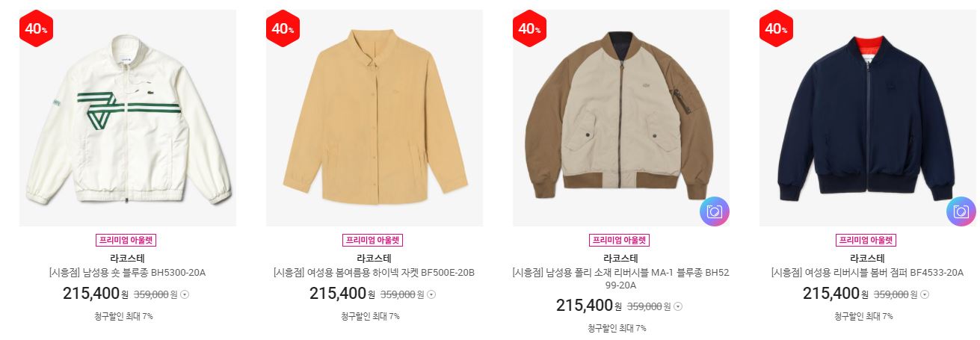Click camera icon on beige MA-1 bomber image

(x=715, y=211)
